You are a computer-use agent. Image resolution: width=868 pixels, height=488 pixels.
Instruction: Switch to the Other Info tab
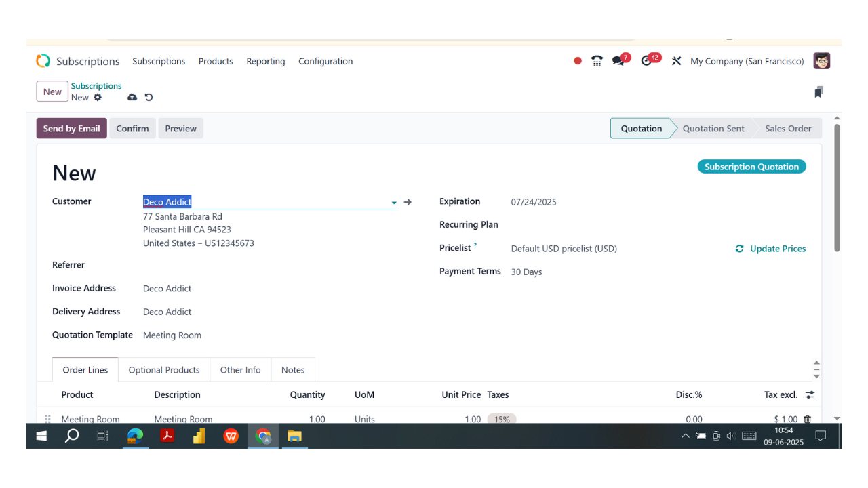240,369
